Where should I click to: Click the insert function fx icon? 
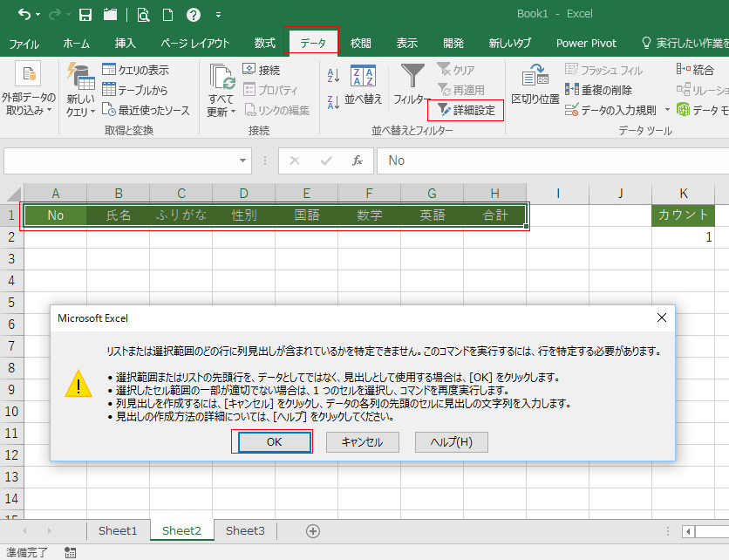click(357, 160)
